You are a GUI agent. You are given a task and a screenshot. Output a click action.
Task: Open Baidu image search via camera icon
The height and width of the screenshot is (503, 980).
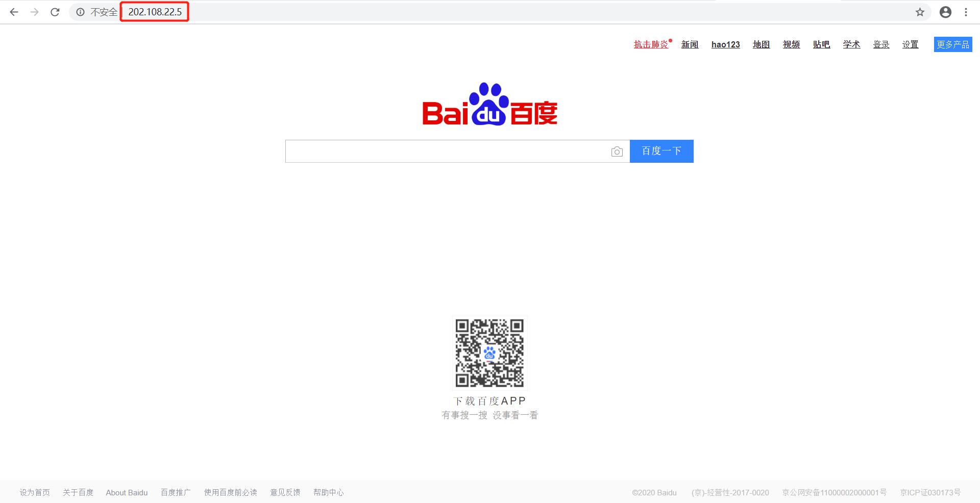(x=617, y=151)
